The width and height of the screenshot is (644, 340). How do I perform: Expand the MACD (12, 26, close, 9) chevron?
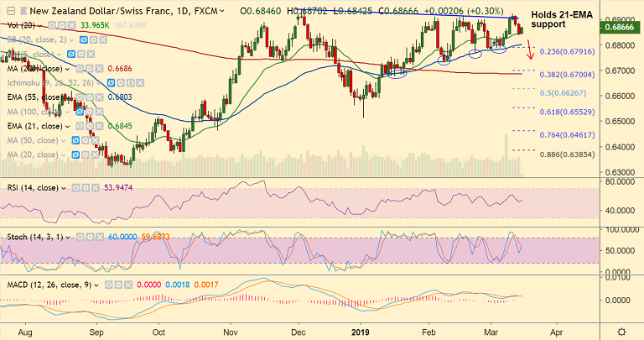click(x=96, y=285)
